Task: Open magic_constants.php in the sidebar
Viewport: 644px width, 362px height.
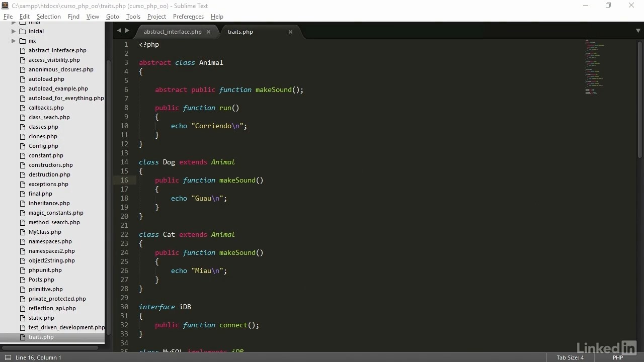Action: [x=56, y=213]
